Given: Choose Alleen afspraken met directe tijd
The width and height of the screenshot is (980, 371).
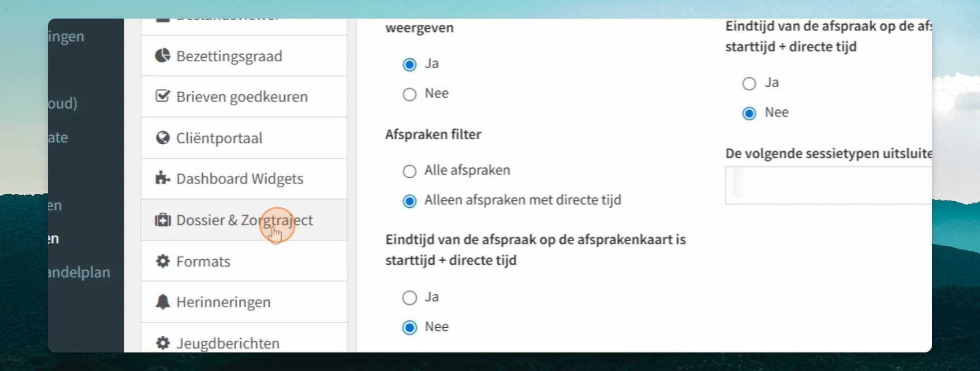Looking at the screenshot, I should 410,201.
